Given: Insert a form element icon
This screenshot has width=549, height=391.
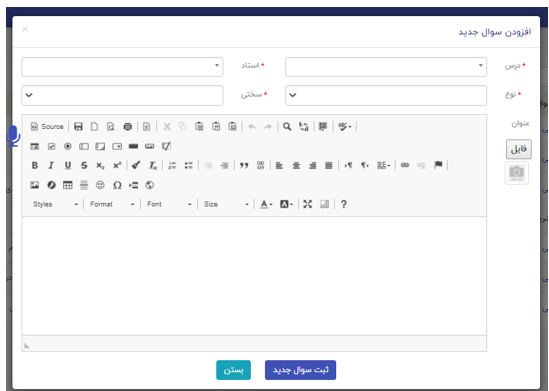Looking at the screenshot, I should click(x=34, y=146).
